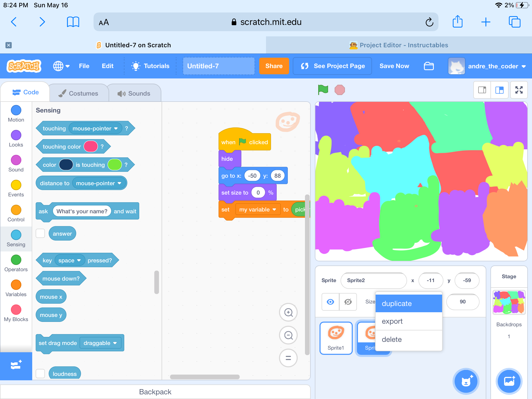Screen dimensions: 532x399
Task: Share the project
Action: point(274,66)
